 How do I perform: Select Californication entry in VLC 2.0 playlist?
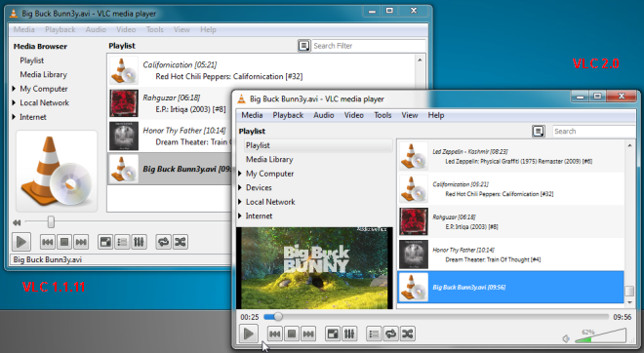coord(510,189)
